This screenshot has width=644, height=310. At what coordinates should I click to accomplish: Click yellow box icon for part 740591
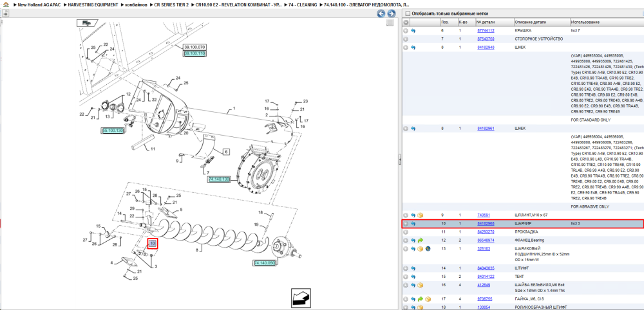[420, 215]
